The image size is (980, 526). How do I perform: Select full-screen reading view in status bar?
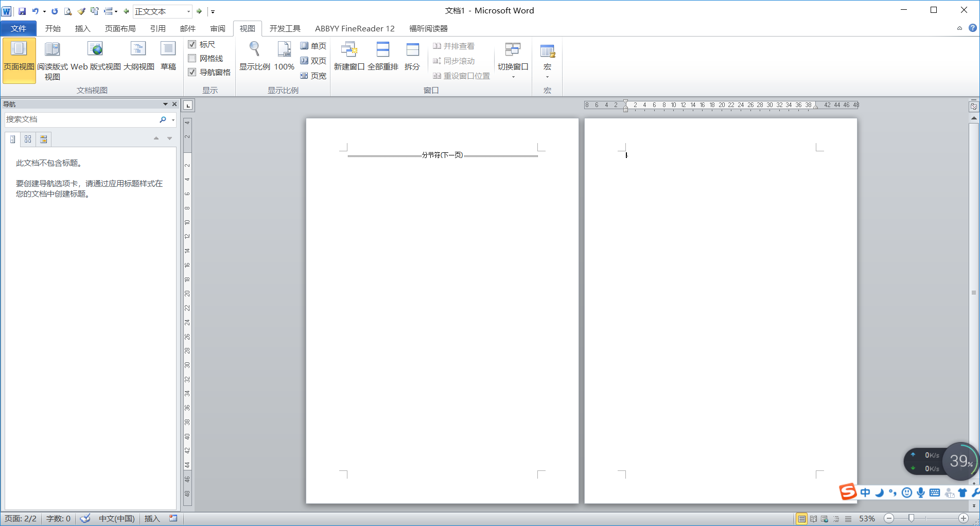pyautogui.click(x=813, y=519)
